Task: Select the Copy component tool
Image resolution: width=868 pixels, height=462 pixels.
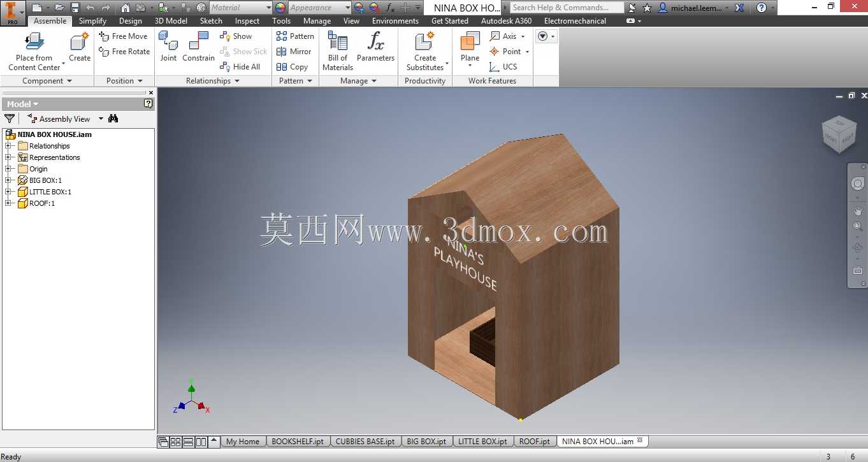Action: point(292,67)
